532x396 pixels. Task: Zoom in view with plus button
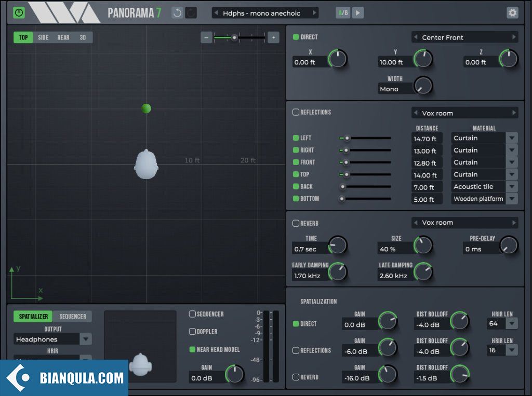[x=273, y=37]
